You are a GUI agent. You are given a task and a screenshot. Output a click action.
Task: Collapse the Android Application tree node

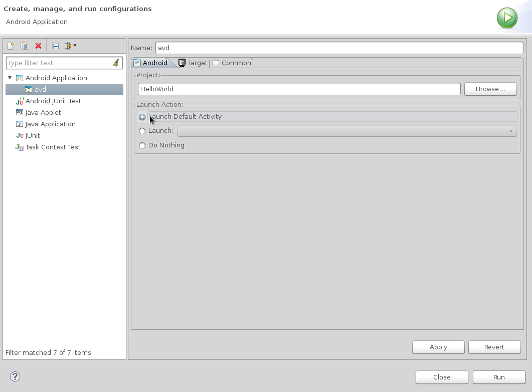point(10,78)
